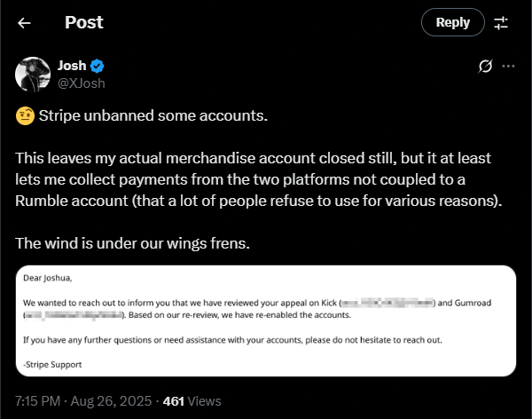Open the @XJosh handle link
Screen dimensions: 532x419
point(82,82)
